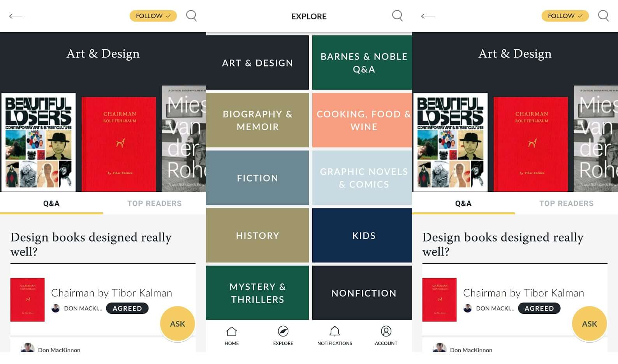Select the BIOGRAPHY & MEMOIR category tile
618x364 pixels.
(257, 120)
